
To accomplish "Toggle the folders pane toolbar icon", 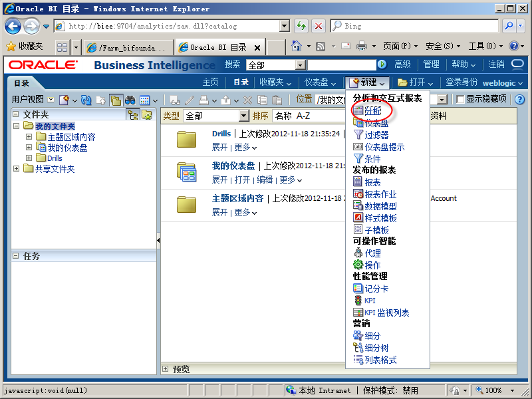I will pos(116,100).
